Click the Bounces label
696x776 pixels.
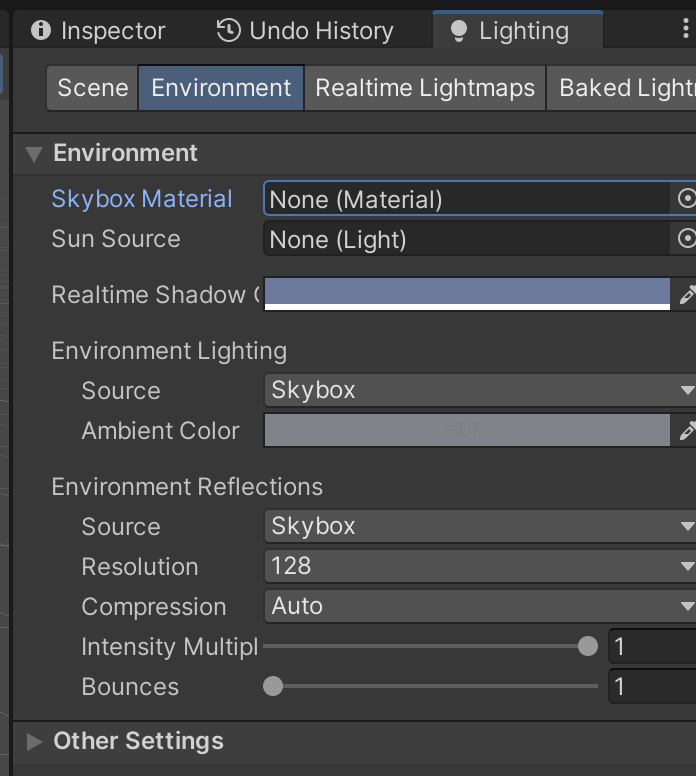tap(130, 687)
